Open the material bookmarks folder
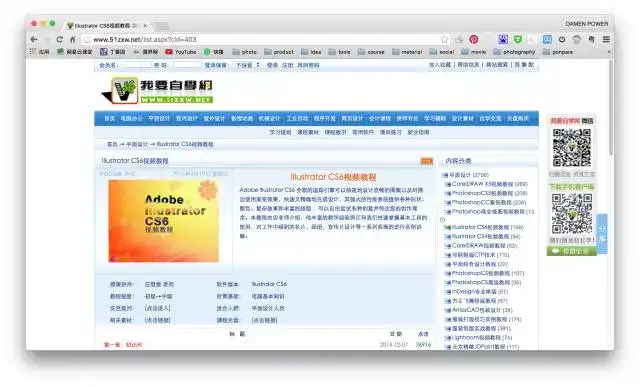640x387 pixels. tap(407, 52)
